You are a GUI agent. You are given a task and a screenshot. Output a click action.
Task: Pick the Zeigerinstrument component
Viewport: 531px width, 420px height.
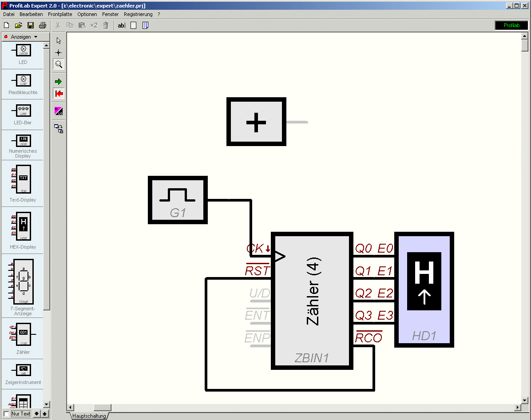23,374
